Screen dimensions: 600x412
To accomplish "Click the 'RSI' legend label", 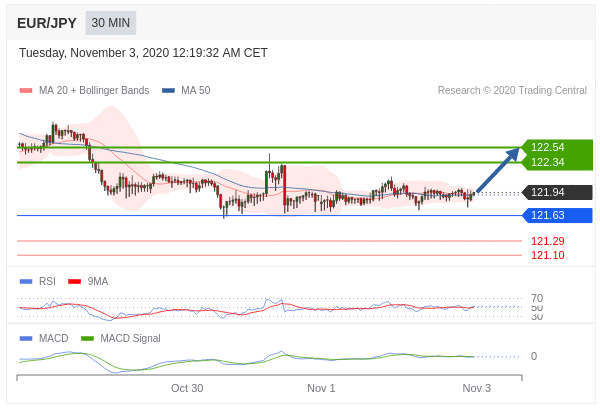I will (x=47, y=281).
